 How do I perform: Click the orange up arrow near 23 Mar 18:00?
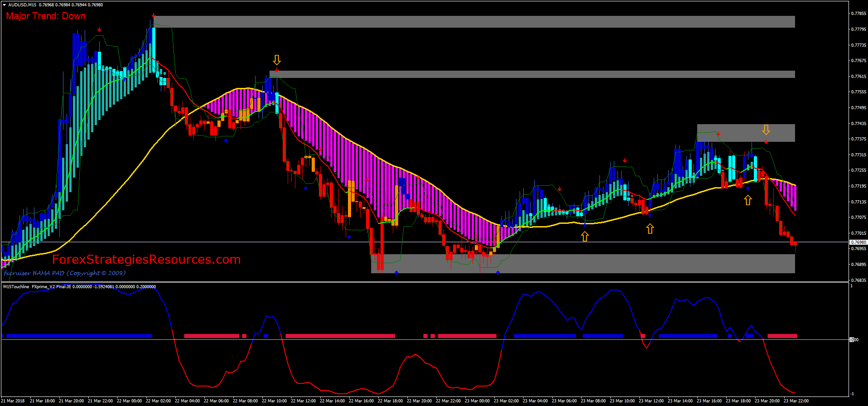pos(748,200)
